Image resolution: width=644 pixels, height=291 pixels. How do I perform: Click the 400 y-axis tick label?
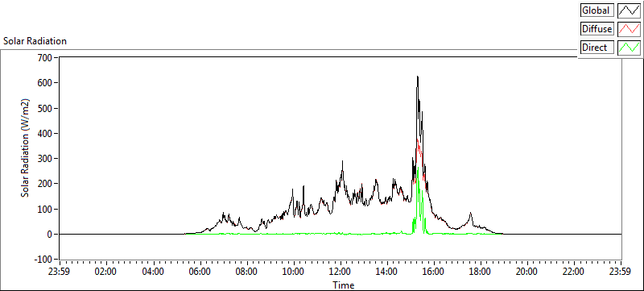pos(45,134)
